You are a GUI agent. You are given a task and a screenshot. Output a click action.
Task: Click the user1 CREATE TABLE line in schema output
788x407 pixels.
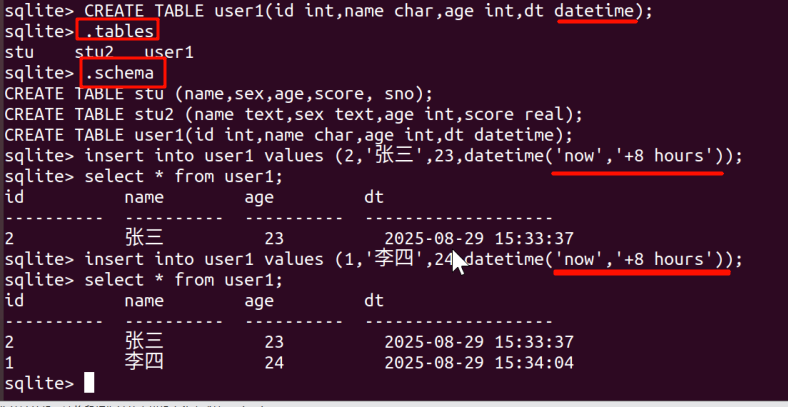coord(288,135)
